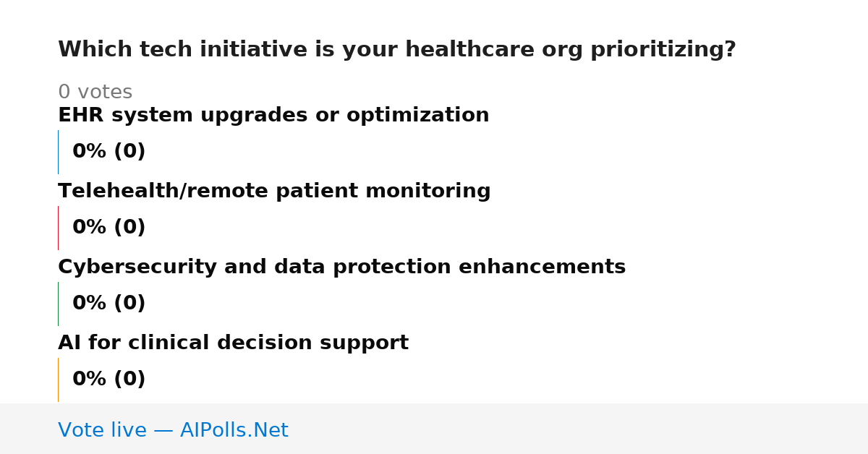Click the red result bar for Telehealth
The image size is (868, 454).
[x=58, y=228]
